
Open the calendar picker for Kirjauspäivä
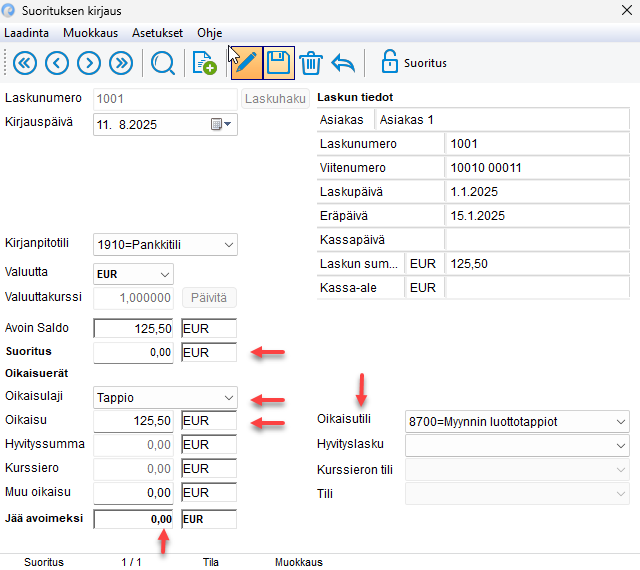pos(221,124)
